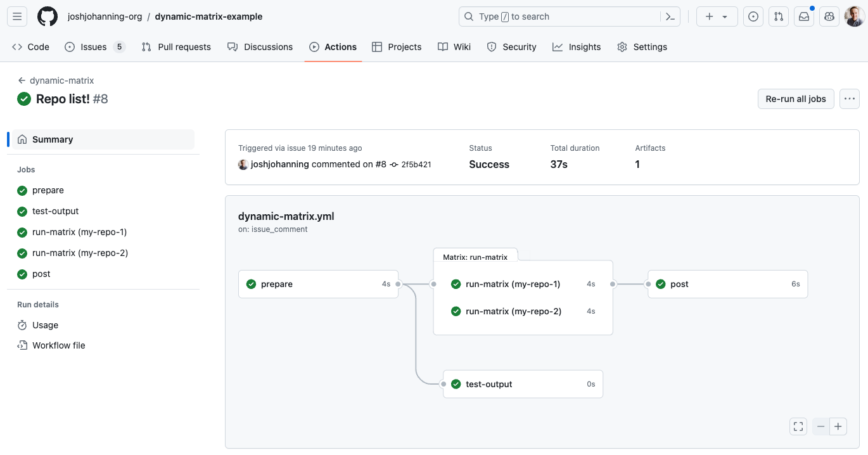Click the GitHub logo
Image resolution: width=868 pixels, height=455 pixels.
coord(48,16)
